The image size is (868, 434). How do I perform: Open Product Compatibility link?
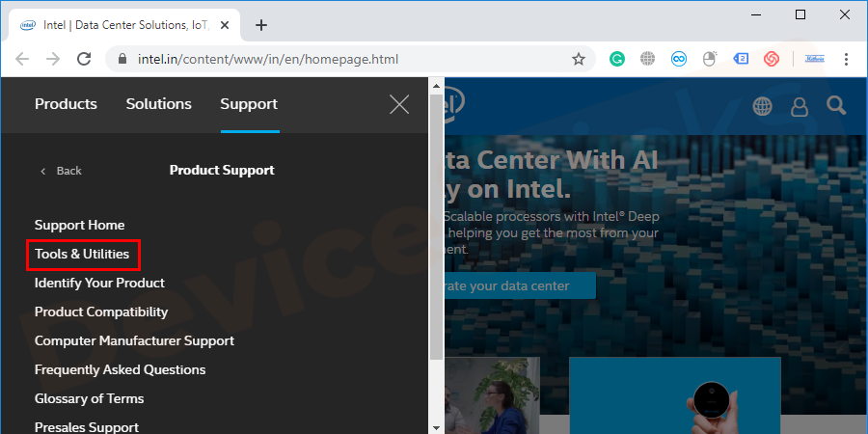point(101,312)
